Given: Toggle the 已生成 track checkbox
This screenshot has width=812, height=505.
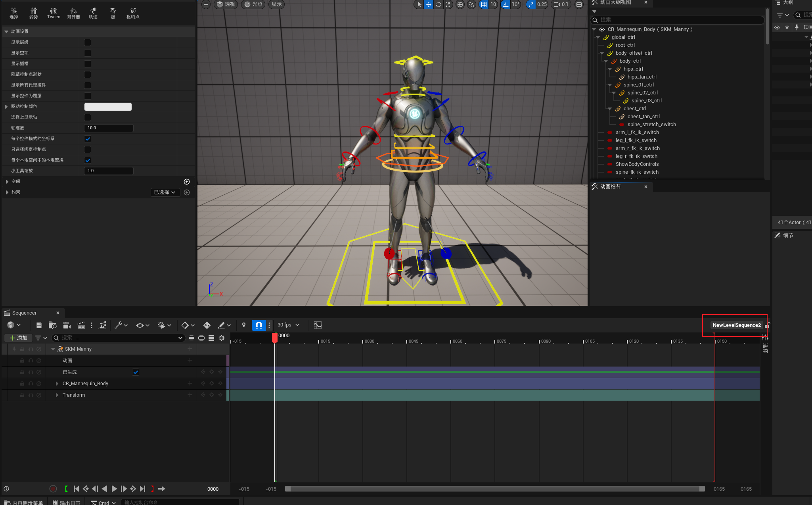Looking at the screenshot, I should (x=136, y=372).
